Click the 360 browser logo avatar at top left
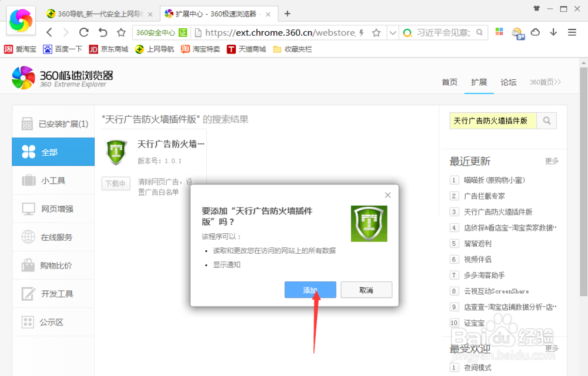Image resolution: width=588 pixels, height=376 pixels. [x=21, y=20]
